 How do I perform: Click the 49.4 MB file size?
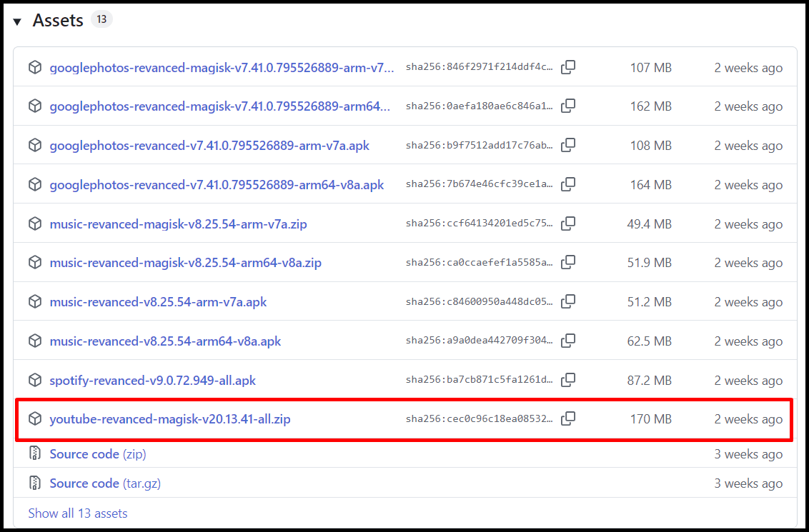(649, 224)
